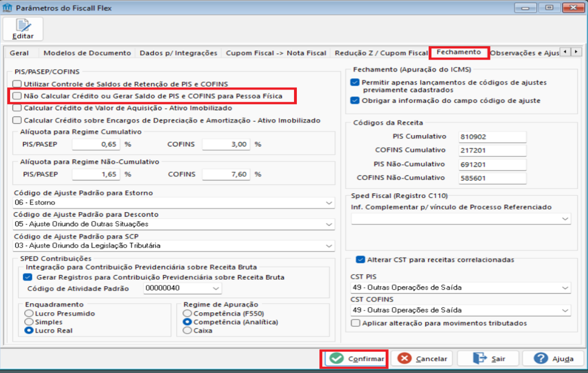
Task: Click the Cancelar button
Action: [422, 358]
